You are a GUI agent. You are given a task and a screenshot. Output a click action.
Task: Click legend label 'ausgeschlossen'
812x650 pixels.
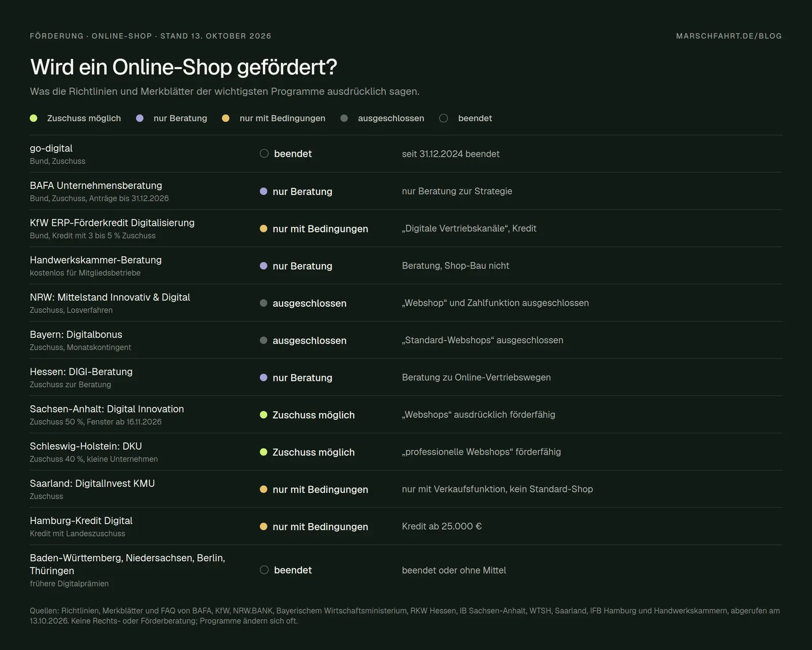click(x=391, y=118)
